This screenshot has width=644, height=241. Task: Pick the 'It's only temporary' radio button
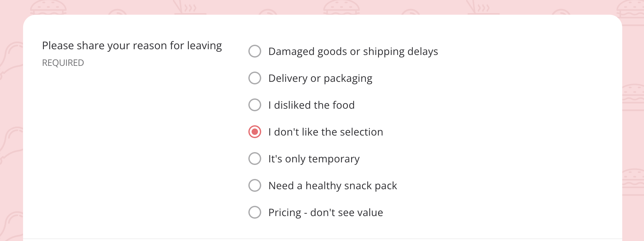pyautogui.click(x=255, y=159)
